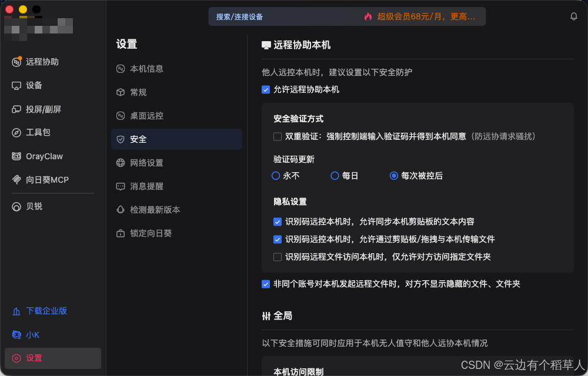Enable the 双重验证 checkbox

click(278, 137)
